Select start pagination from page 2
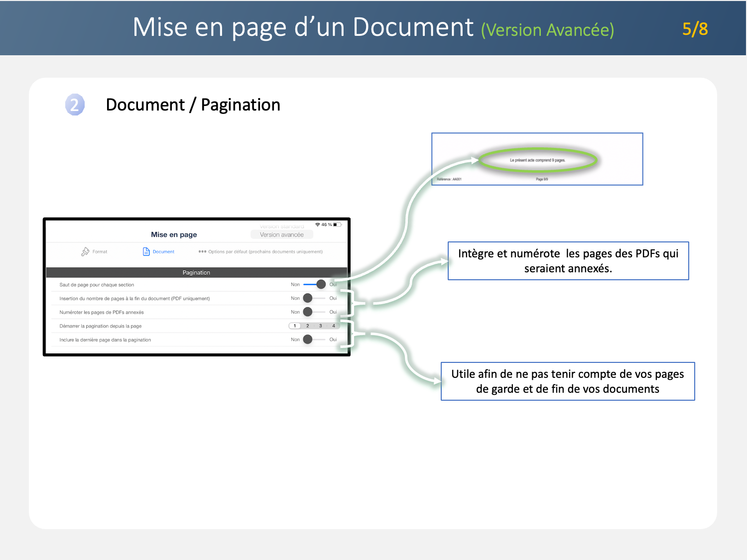The width and height of the screenshot is (747, 560). tap(308, 326)
